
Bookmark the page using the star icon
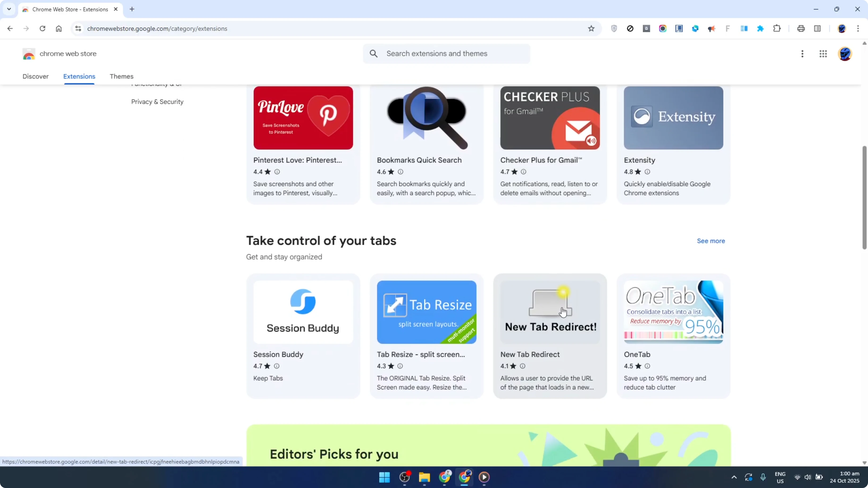coord(591,29)
